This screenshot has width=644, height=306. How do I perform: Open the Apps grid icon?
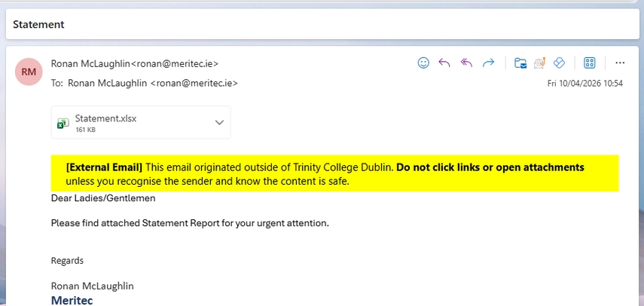pos(591,63)
